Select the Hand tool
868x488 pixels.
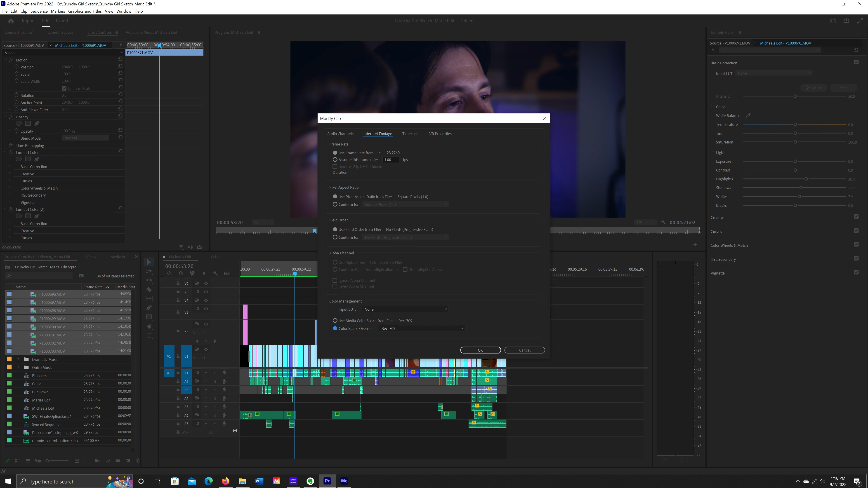pos(149,326)
